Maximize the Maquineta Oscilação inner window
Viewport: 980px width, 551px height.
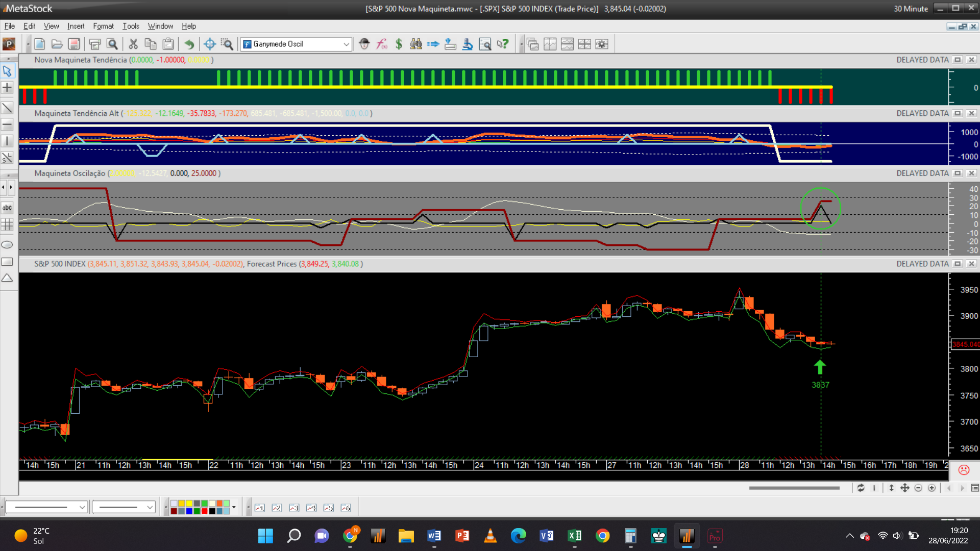click(958, 173)
